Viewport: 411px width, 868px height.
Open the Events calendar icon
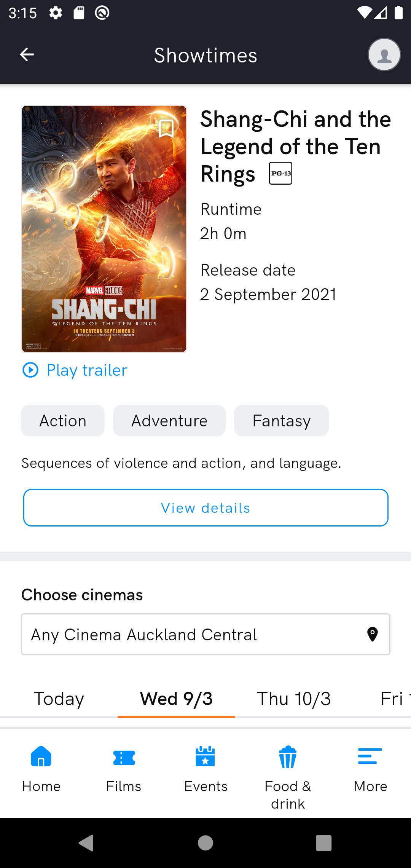[205, 757]
